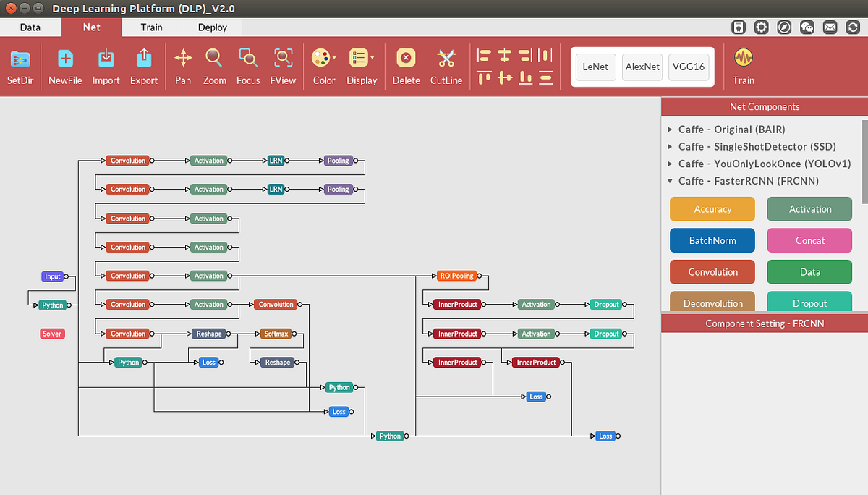Select the AlexNet preset
The width and height of the screenshot is (868, 495).
coord(642,67)
